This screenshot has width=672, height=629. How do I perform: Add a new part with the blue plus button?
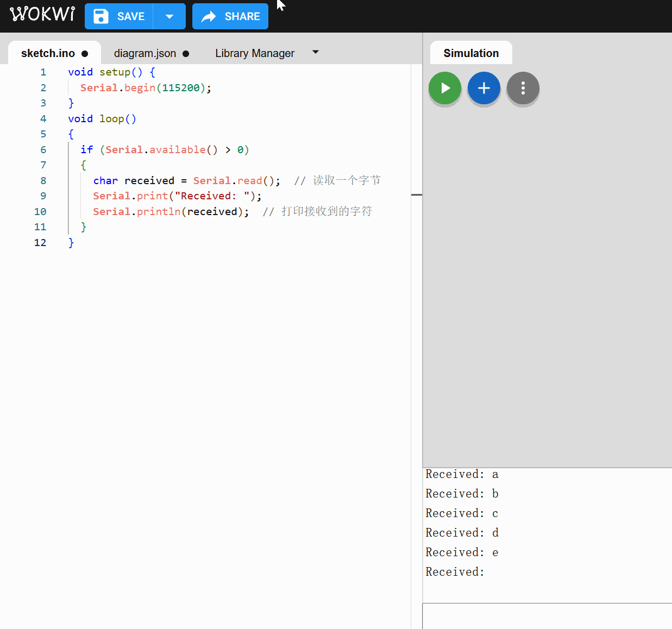[484, 88]
